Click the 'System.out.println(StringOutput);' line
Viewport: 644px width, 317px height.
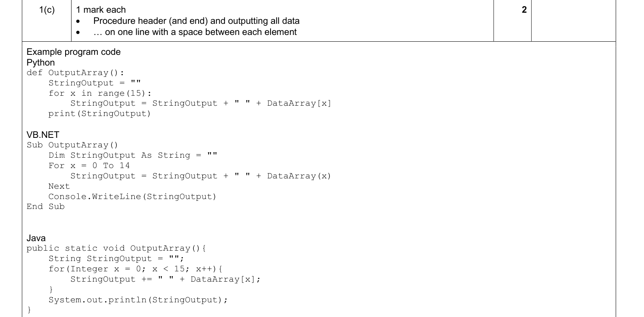(138, 300)
